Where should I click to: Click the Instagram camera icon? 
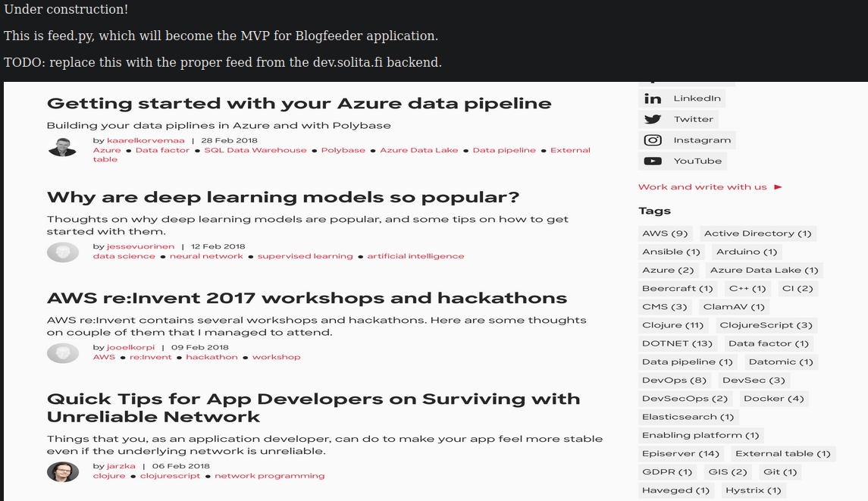[x=653, y=140]
